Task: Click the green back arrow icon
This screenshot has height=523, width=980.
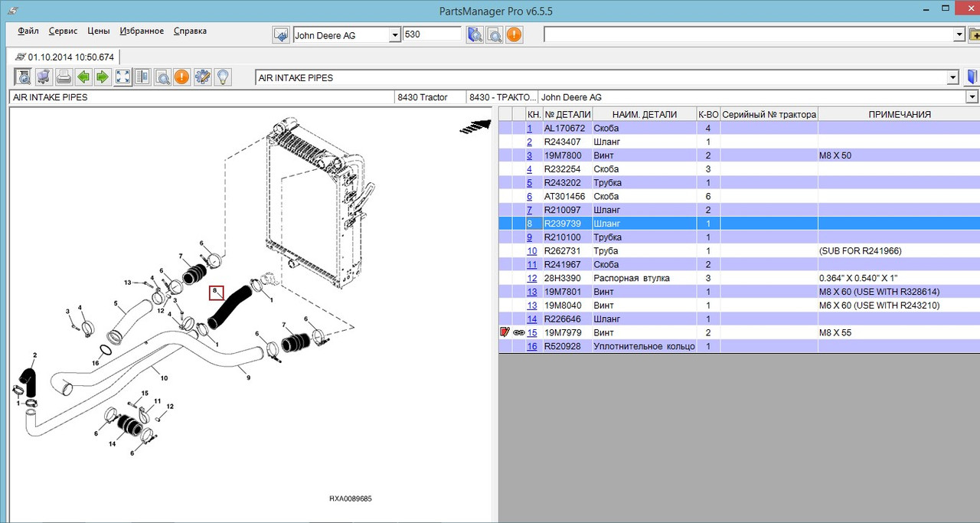Action: tap(83, 77)
